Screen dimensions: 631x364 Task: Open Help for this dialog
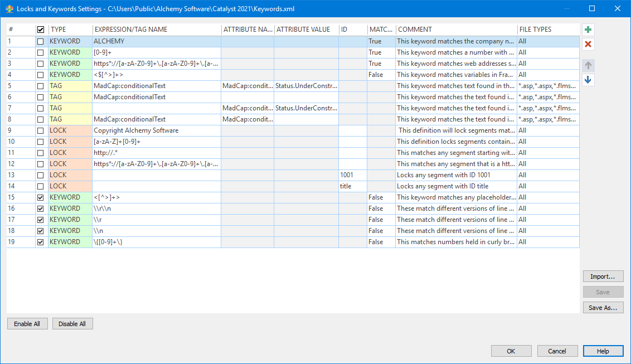coord(603,351)
